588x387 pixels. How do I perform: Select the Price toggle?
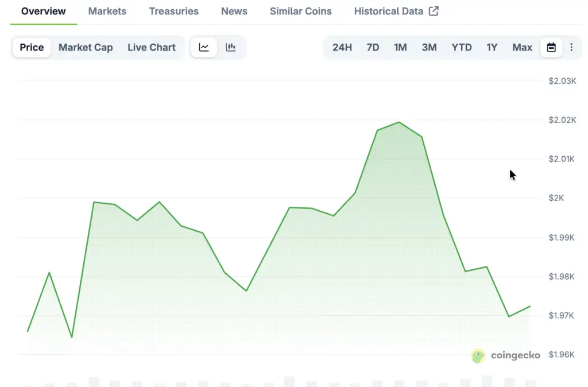32,48
